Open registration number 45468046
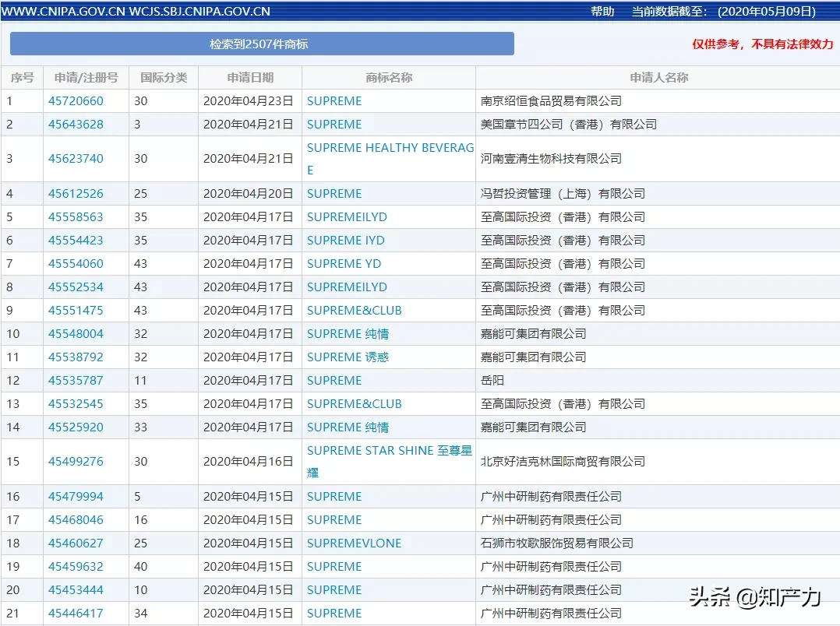This screenshot has width=840, height=626. pos(76,520)
